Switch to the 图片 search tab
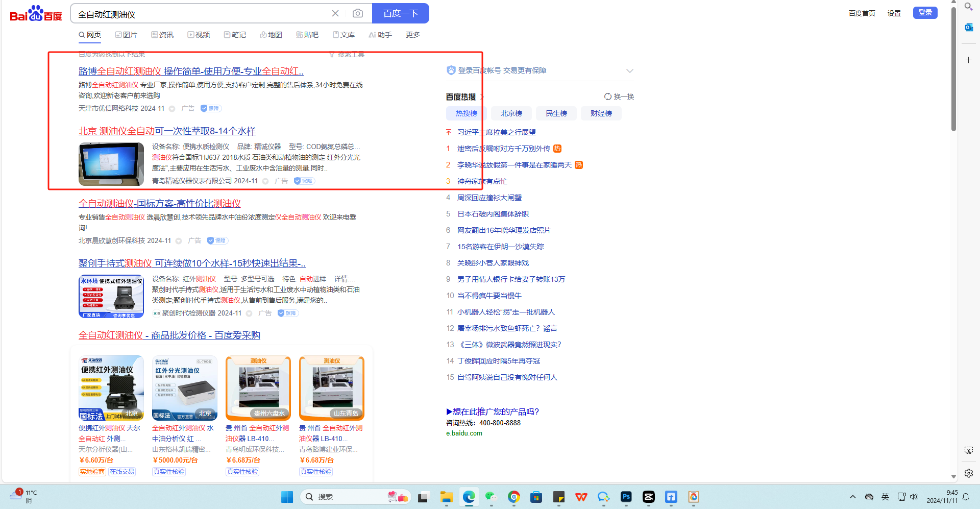Screen dimensions: 980x509 point(126,35)
